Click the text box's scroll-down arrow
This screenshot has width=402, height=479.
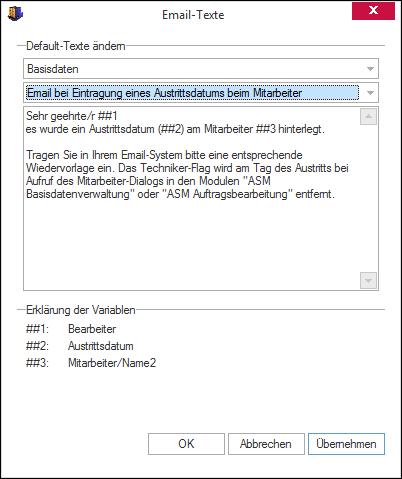click(368, 281)
